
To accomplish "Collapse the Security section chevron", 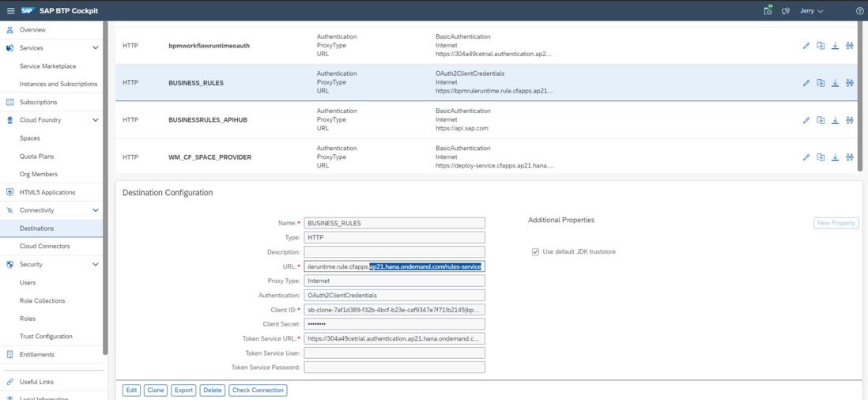I will [95, 265].
